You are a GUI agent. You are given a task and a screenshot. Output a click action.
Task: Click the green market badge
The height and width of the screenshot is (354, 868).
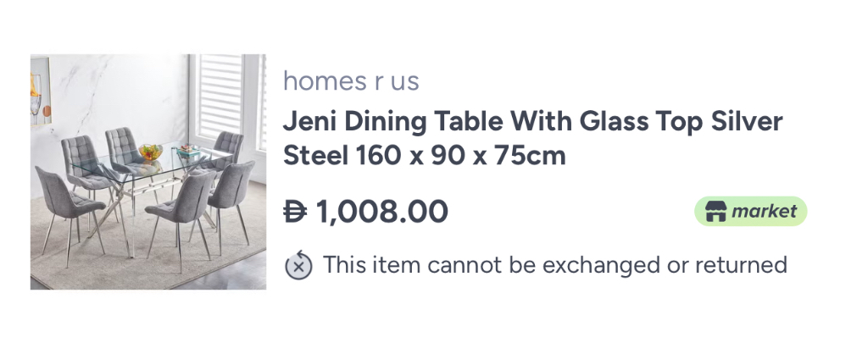point(750,211)
